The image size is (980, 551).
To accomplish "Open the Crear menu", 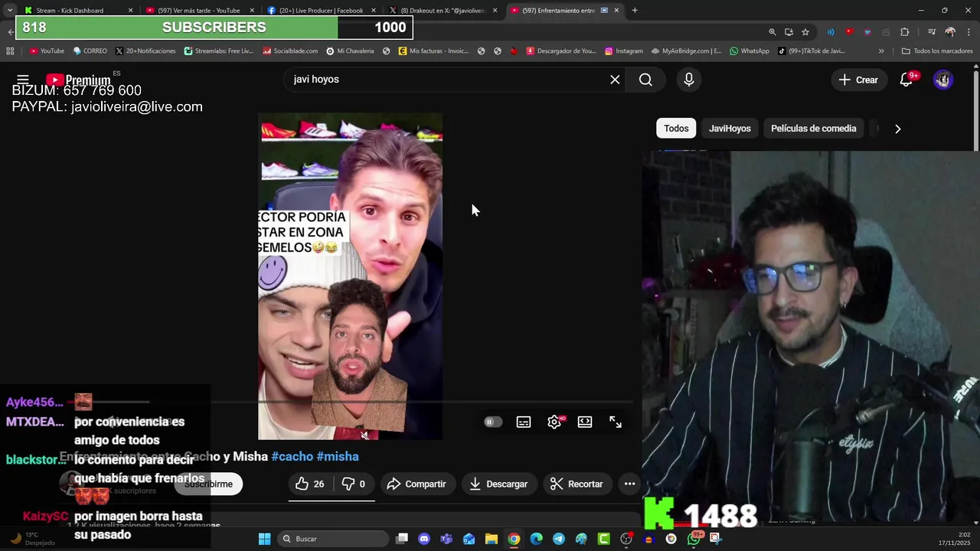I will [858, 80].
